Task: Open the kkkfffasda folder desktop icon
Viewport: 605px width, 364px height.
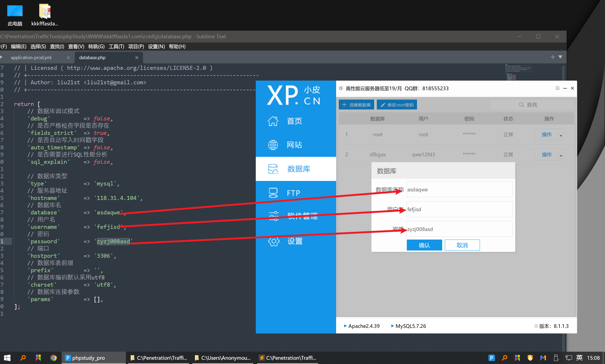Action: 45,16
